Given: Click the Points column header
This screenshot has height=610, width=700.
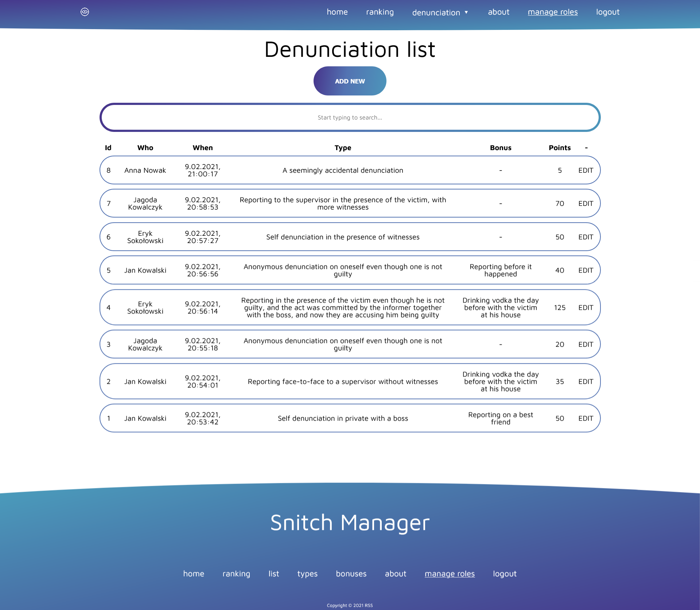Looking at the screenshot, I should click(x=559, y=148).
